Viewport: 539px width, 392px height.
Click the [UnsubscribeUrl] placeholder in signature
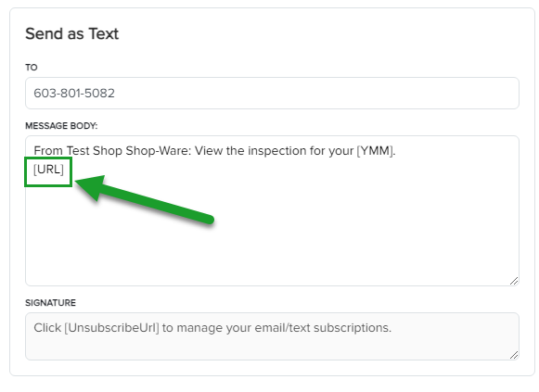point(111,328)
